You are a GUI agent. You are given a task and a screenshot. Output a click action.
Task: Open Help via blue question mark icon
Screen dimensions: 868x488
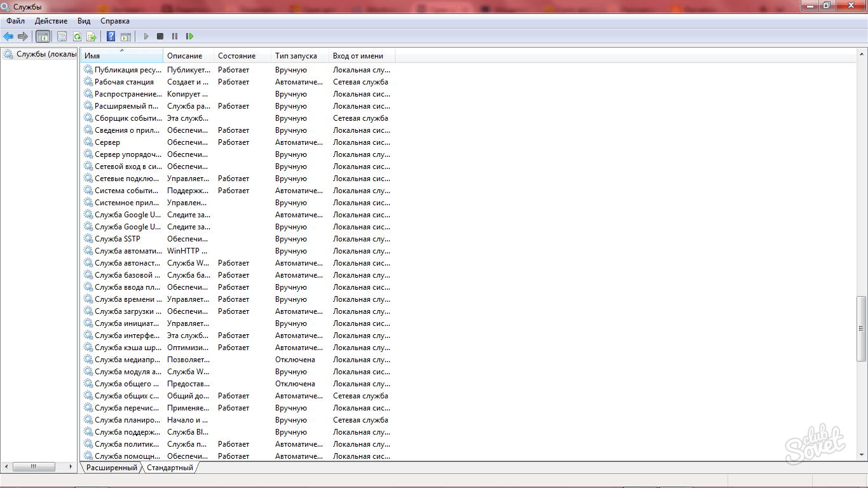(111, 37)
